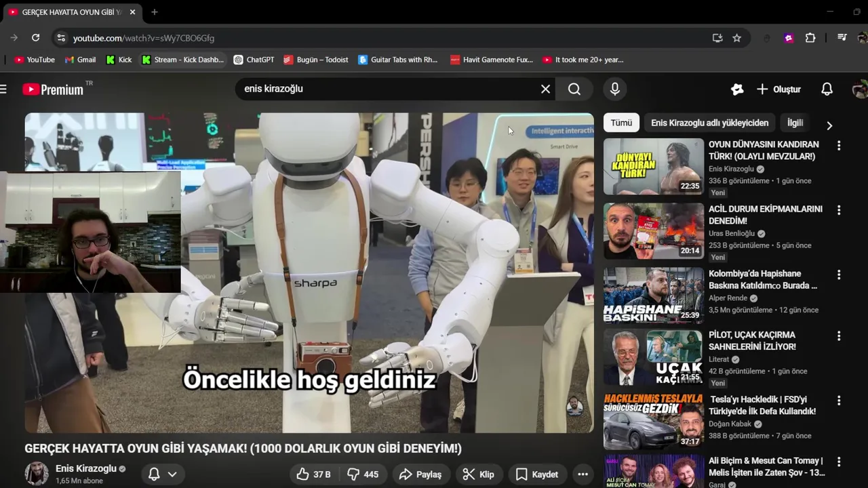The width and height of the screenshot is (868, 488).
Task: Create a clip with Klip button
Action: point(479,474)
